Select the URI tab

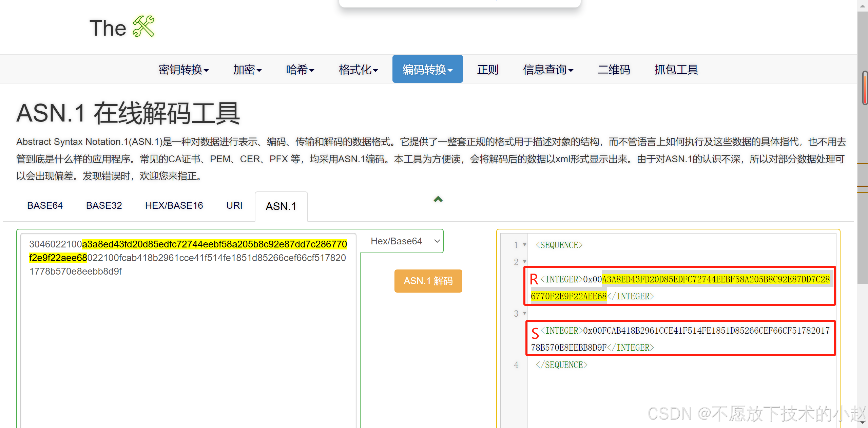(x=234, y=206)
